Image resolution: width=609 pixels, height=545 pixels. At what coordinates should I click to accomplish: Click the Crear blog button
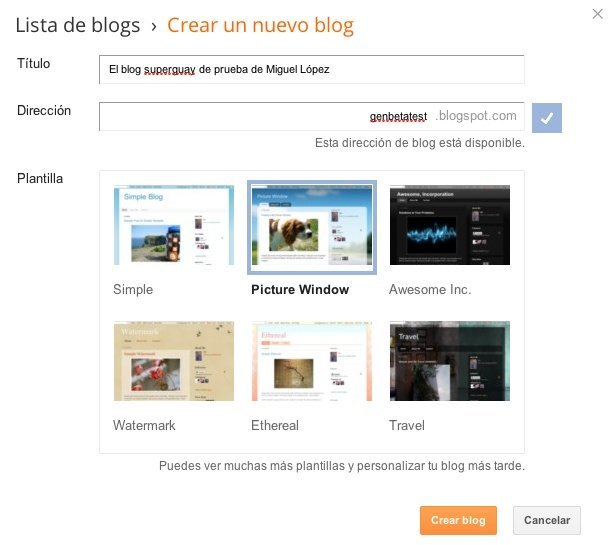pos(458,520)
